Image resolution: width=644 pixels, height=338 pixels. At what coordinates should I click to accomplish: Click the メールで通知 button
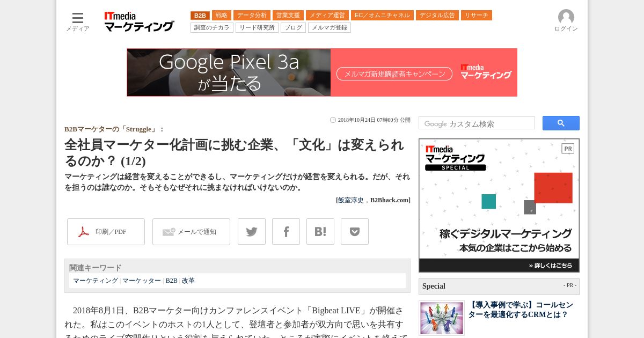(191, 232)
